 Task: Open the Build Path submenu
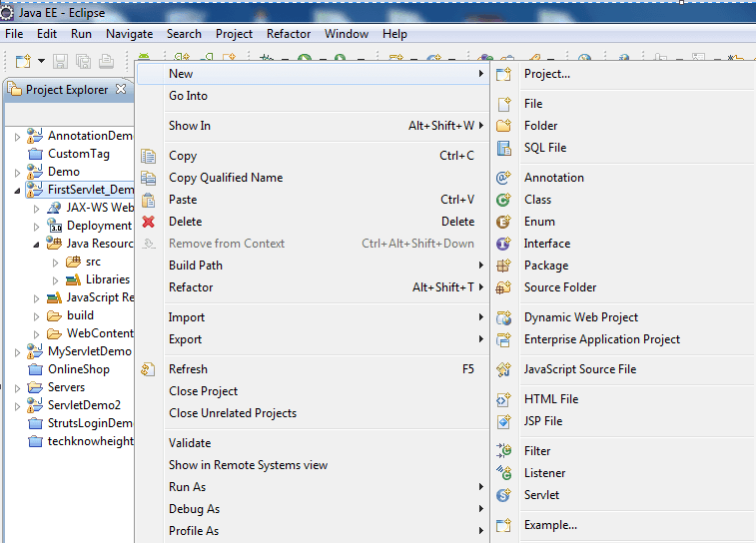pos(314,266)
